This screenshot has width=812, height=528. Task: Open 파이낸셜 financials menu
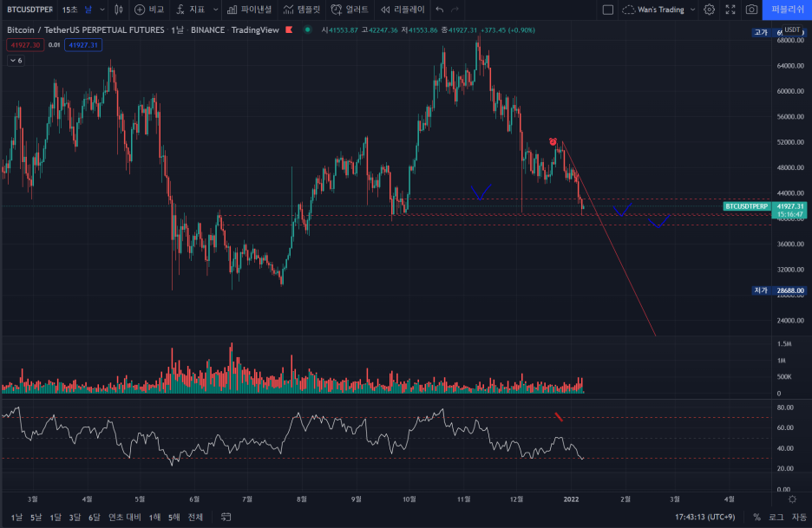click(x=249, y=10)
